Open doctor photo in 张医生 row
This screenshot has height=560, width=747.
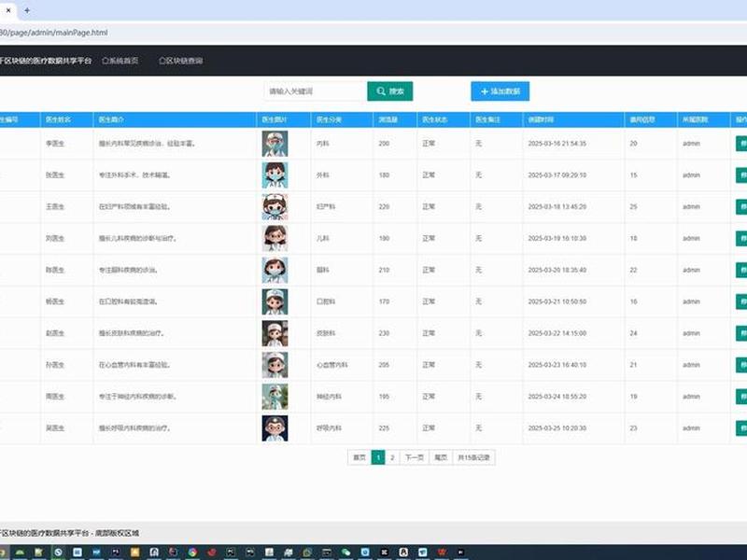(x=275, y=175)
